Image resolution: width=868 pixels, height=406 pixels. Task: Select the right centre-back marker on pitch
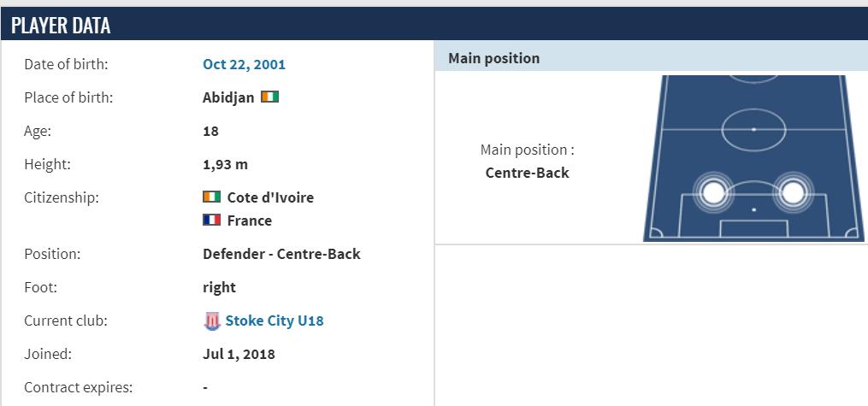pos(792,191)
